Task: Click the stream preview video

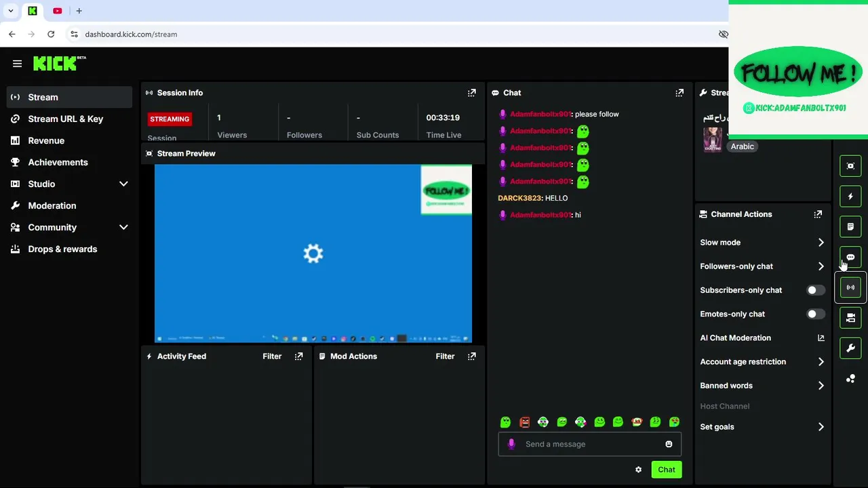Action: click(x=313, y=253)
